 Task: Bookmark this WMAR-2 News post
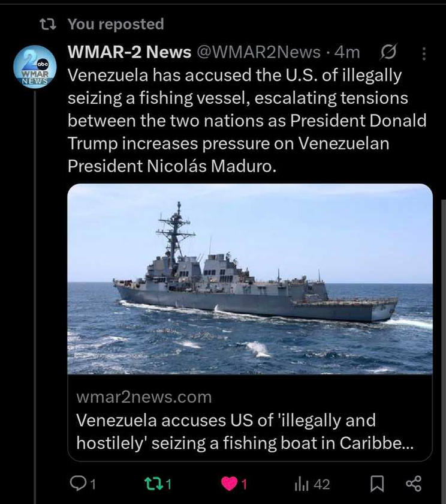click(377, 484)
